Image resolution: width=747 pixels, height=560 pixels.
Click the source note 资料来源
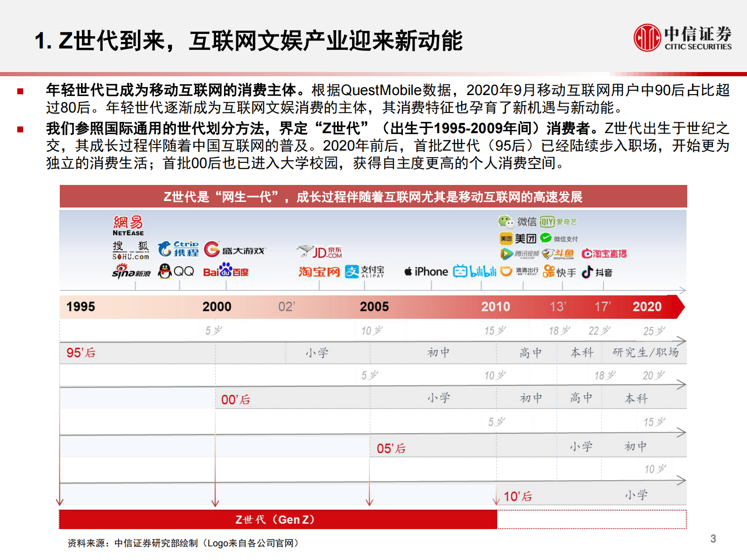coord(183,543)
